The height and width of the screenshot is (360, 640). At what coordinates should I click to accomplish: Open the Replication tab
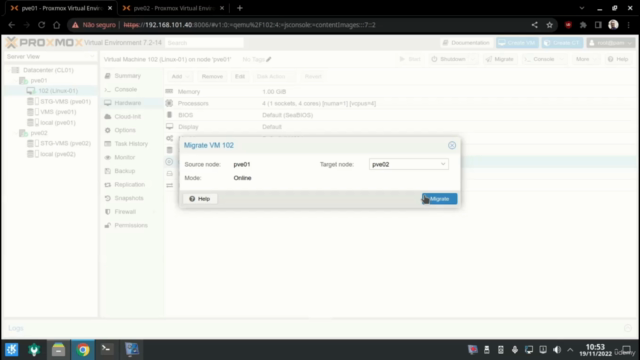[x=129, y=184]
